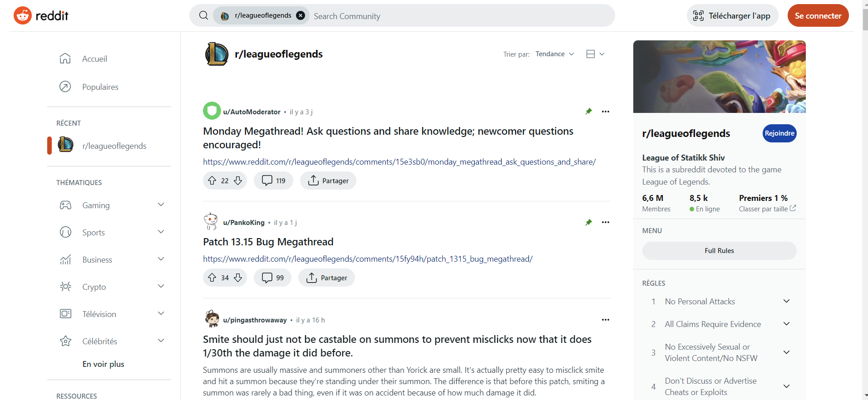The height and width of the screenshot is (400, 868).
Task: Click Classer par taille link
Action: (x=767, y=209)
